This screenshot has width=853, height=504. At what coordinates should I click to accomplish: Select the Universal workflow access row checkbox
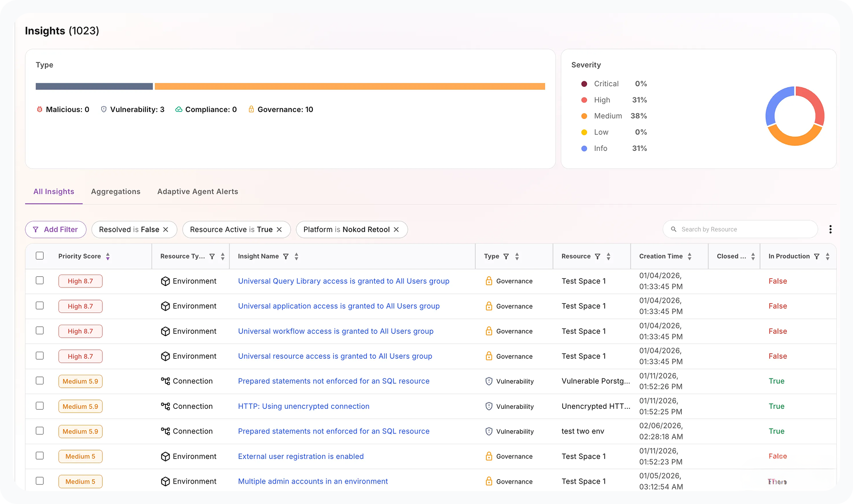40,331
